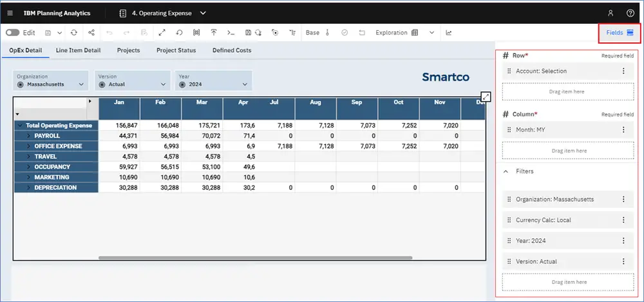Open options menu for Organization: Massachusetts filter
This screenshot has height=302, width=644.
[623, 199]
